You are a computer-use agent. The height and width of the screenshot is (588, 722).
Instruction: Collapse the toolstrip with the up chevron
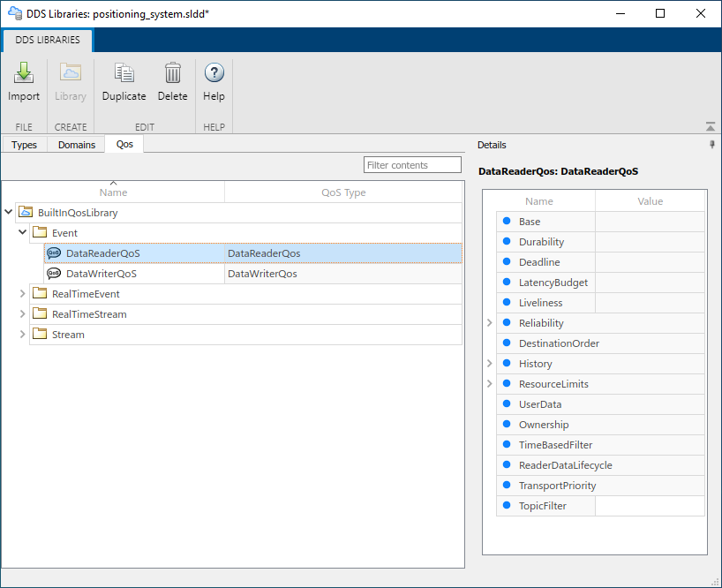710,126
